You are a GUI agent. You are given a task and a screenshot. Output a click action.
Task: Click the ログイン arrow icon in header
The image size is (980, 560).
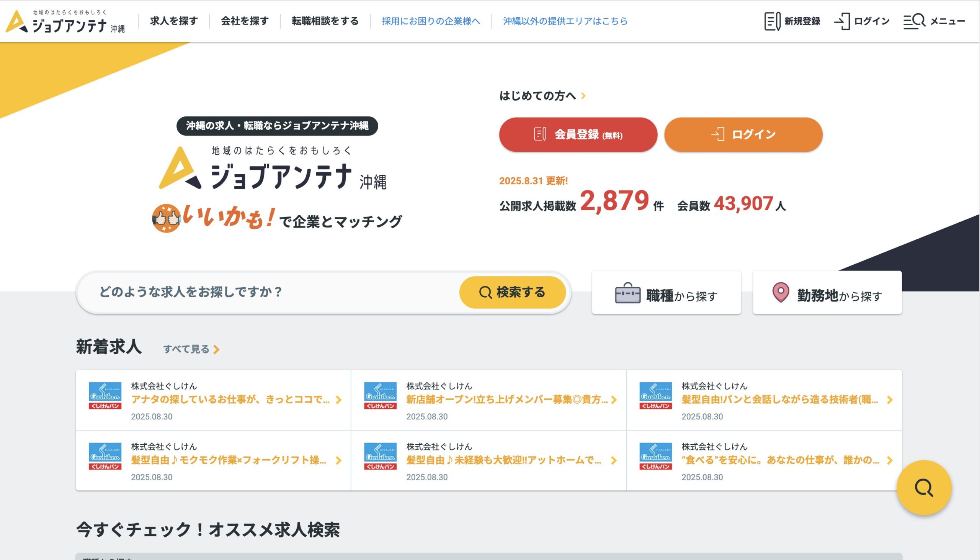842,21
